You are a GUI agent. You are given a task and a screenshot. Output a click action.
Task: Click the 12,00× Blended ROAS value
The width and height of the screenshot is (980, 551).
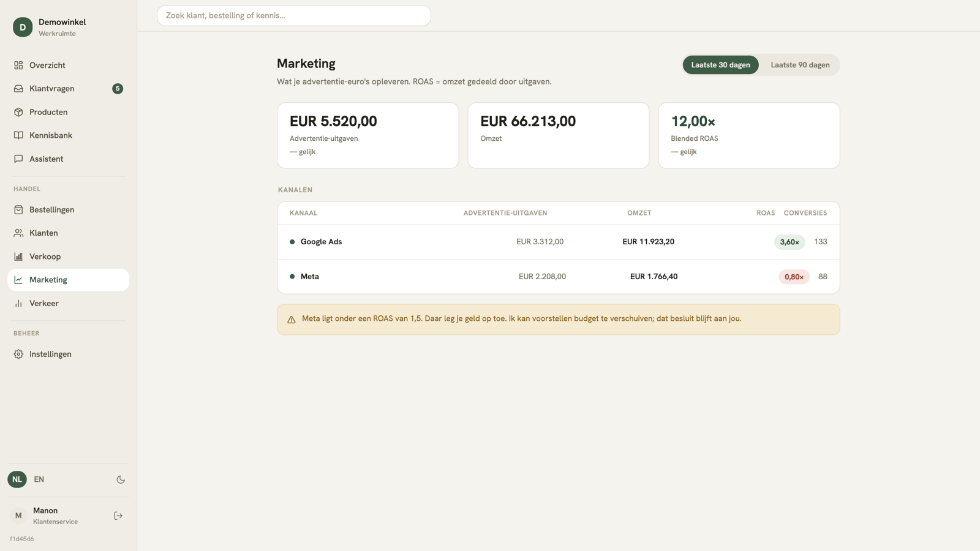[693, 121]
